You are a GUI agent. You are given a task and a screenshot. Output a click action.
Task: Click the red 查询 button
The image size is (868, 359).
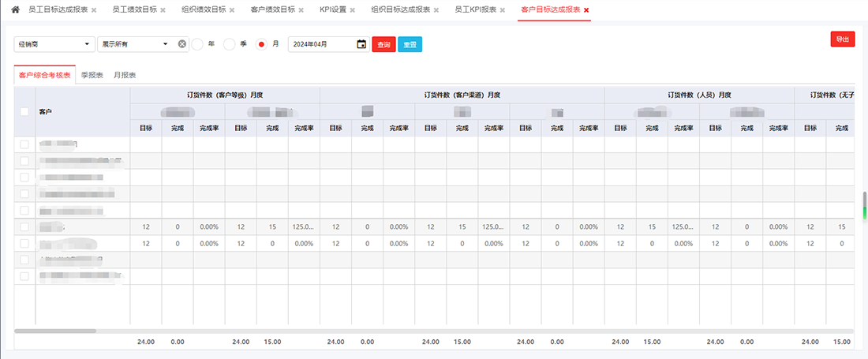point(383,45)
